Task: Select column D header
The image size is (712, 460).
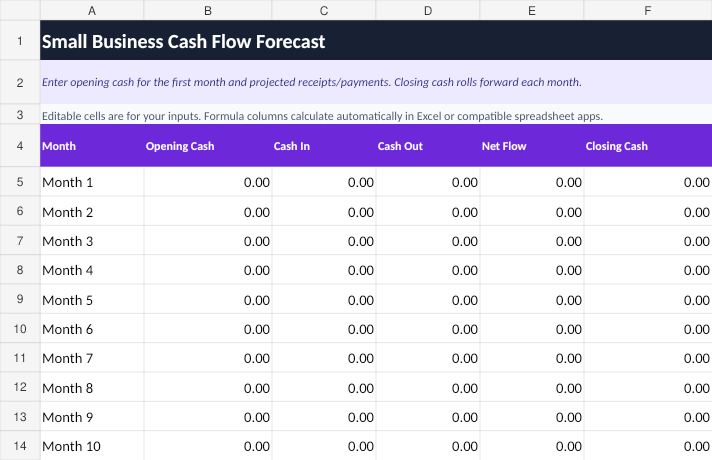Action: click(428, 10)
